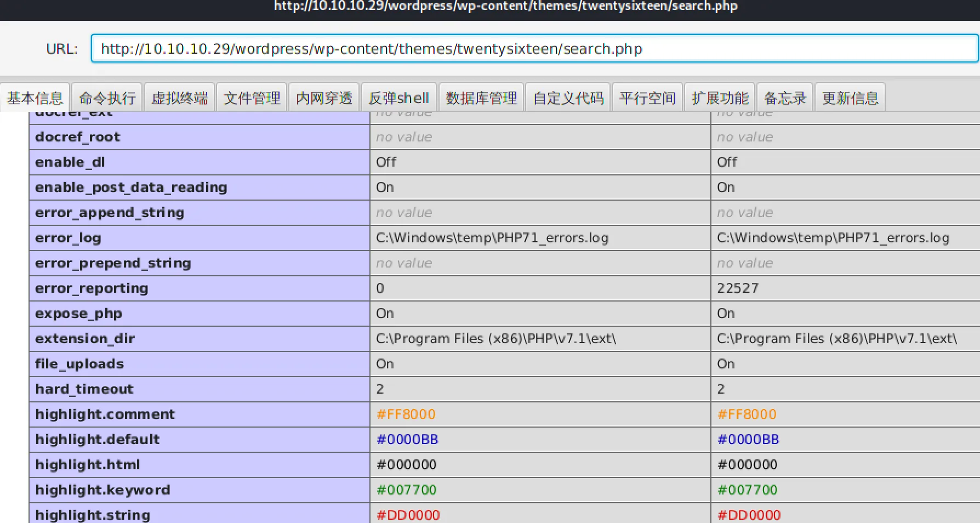The image size is (980, 523).
Task: Select the local error_log path value
Action: [492, 238]
